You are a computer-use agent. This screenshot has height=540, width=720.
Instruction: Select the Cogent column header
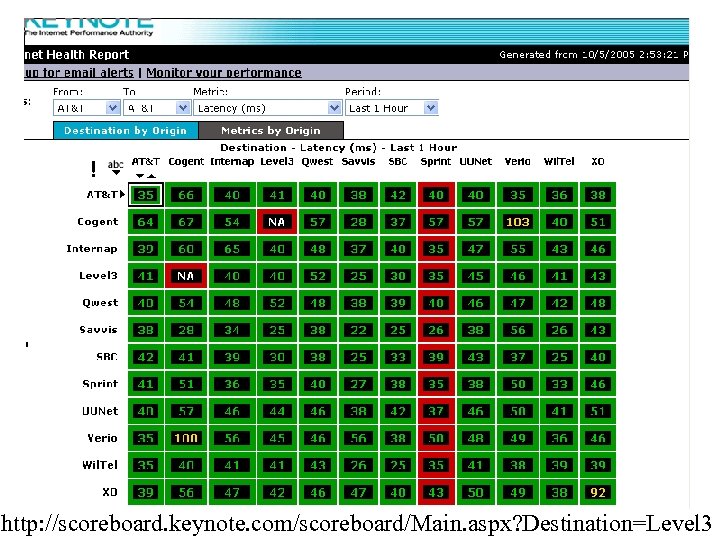tap(186, 162)
